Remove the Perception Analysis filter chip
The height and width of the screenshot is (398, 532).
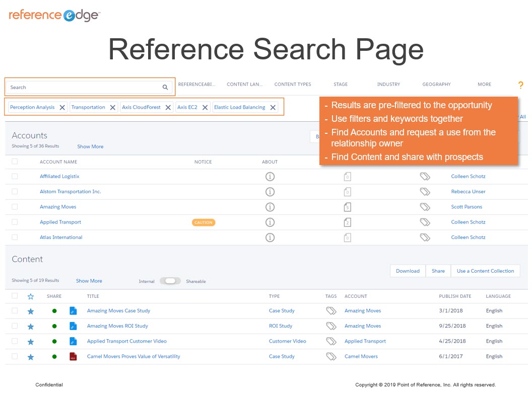62,108
